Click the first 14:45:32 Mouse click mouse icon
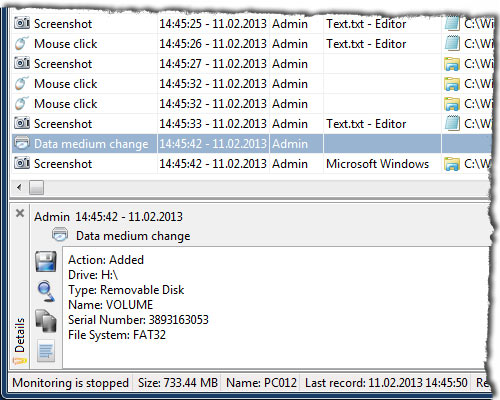 click(22, 83)
